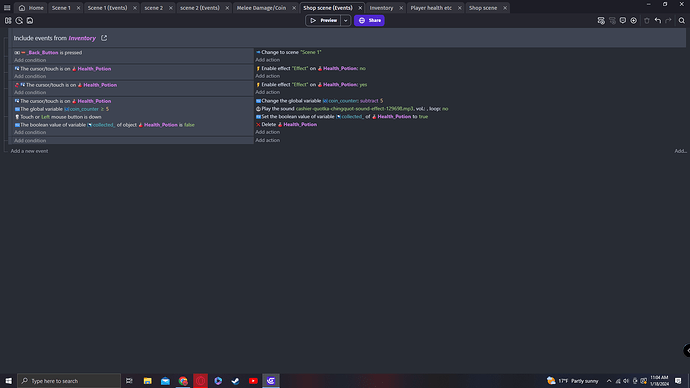Add action under Change to scene
This screenshot has width=690, height=388.
[x=268, y=60]
